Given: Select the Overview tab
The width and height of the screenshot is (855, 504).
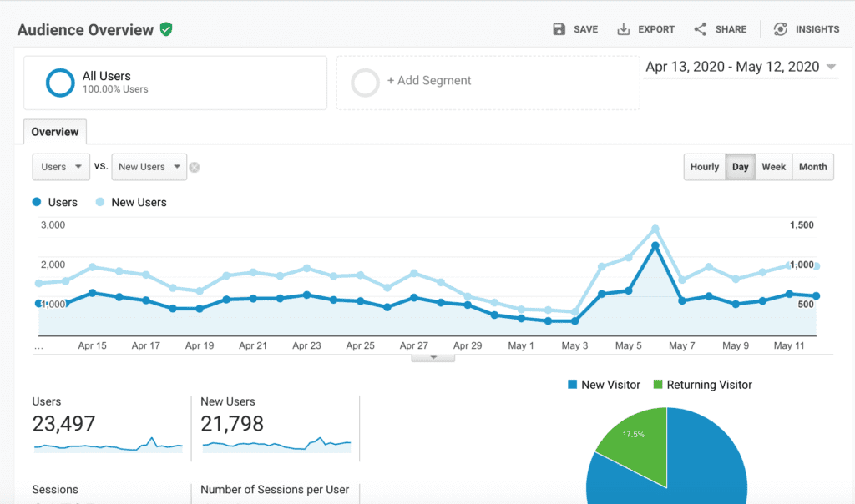Looking at the screenshot, I should pyautogui.click(x=54, y=132).
